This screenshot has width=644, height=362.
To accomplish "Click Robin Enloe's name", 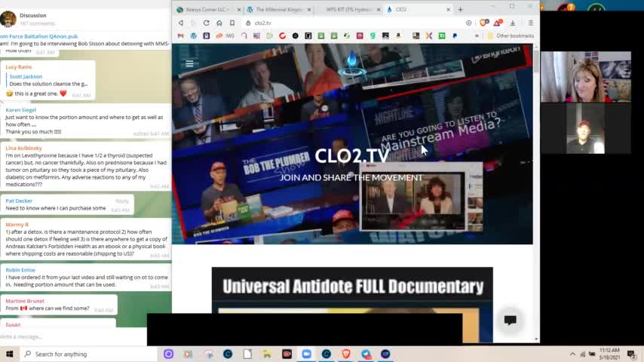I will 20,270.
